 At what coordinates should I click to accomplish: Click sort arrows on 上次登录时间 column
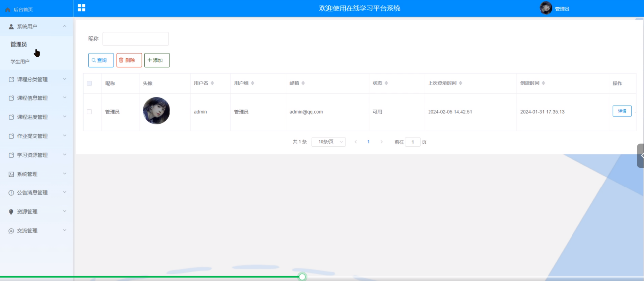pyautogui.click(x=461, y=83)
